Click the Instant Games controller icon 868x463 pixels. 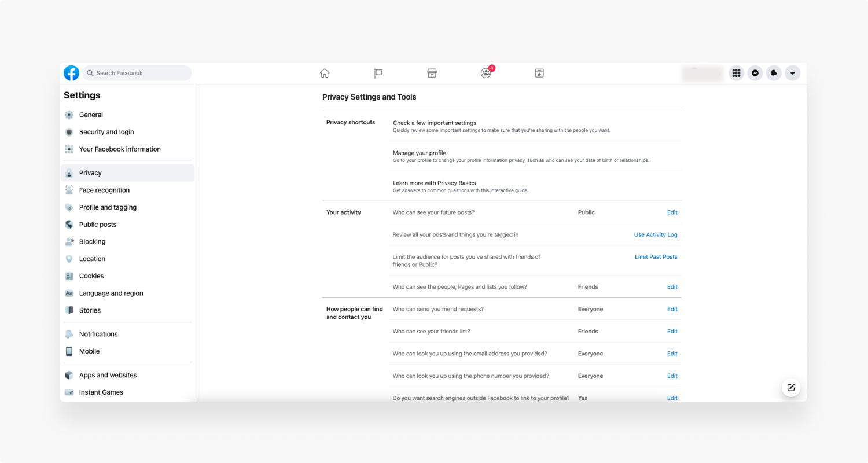69,392
